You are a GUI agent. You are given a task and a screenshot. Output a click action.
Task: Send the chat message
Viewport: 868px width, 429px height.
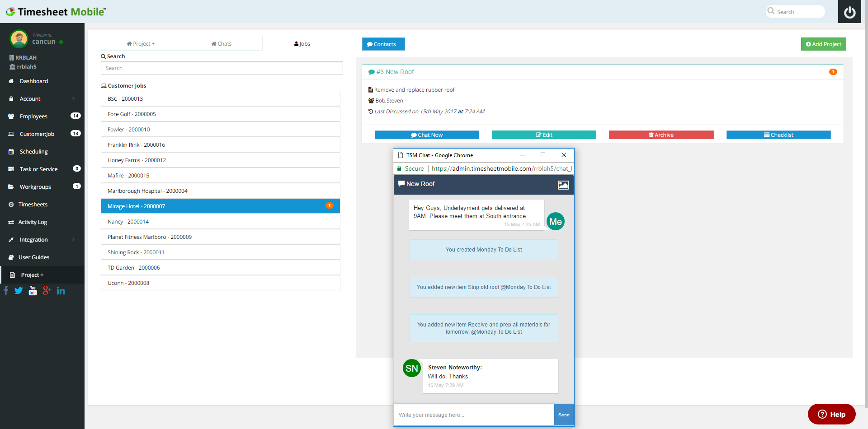tap(564, 415)
